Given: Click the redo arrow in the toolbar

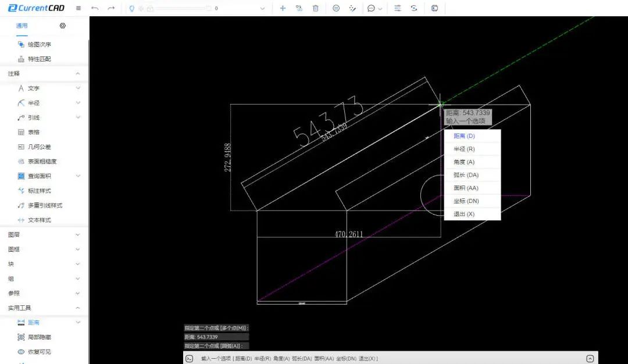Looking at the screenshot, I should pyautogui.click(x=111, y=9).
